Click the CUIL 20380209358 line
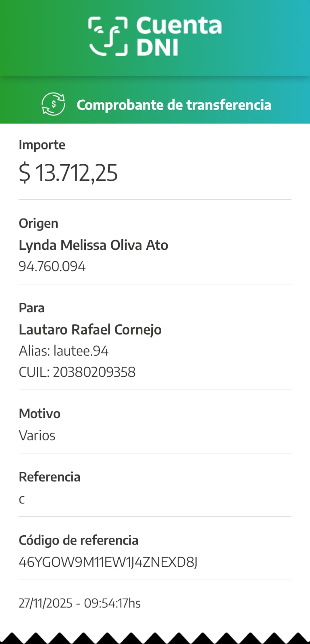310x644 pixels. [x=77, y=372]
